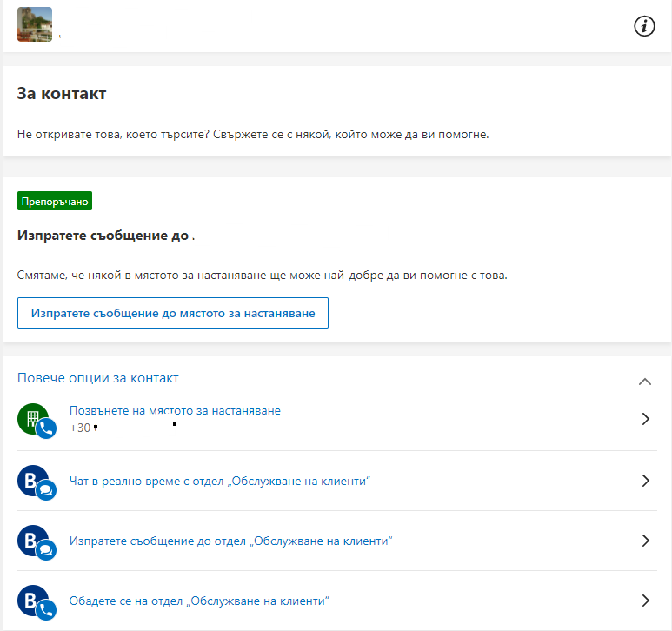Open the property photo thumbnail
This screenshot has height=631, width=672.
point(35,24)
